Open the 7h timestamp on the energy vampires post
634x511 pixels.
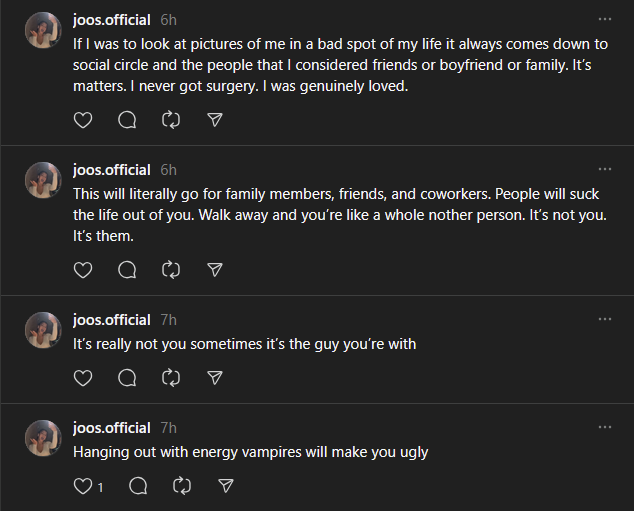[168, 428]
